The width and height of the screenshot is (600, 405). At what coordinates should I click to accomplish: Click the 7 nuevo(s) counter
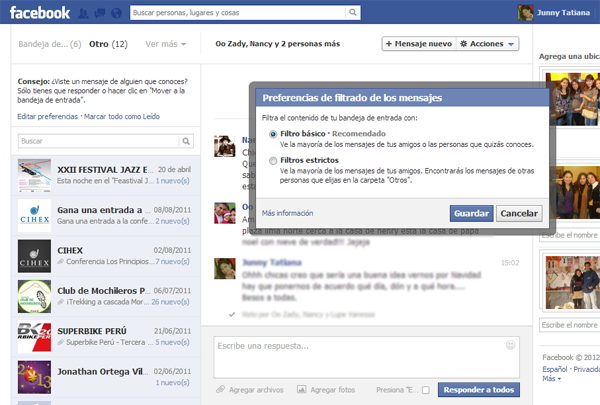(172, 261)
